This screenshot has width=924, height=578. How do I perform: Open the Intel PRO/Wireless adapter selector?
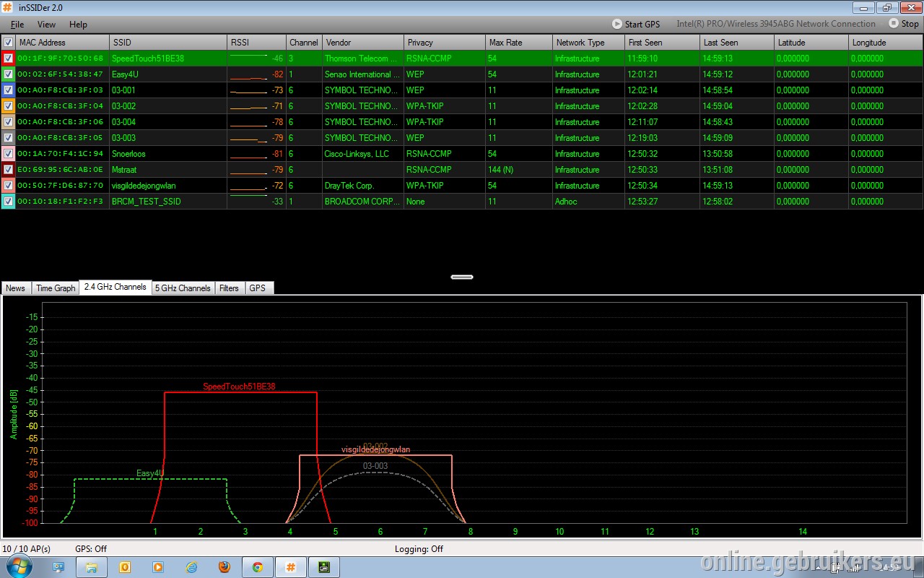776,24
